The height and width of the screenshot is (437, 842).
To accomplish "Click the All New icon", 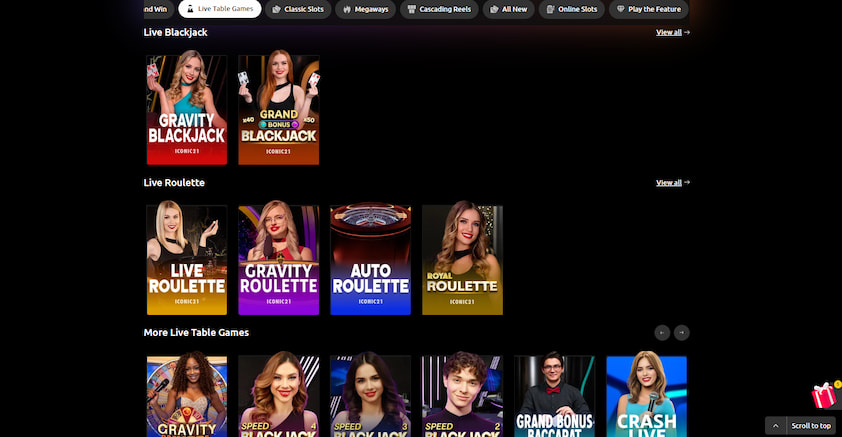I will pyautogui.click(x=495, y=9).
